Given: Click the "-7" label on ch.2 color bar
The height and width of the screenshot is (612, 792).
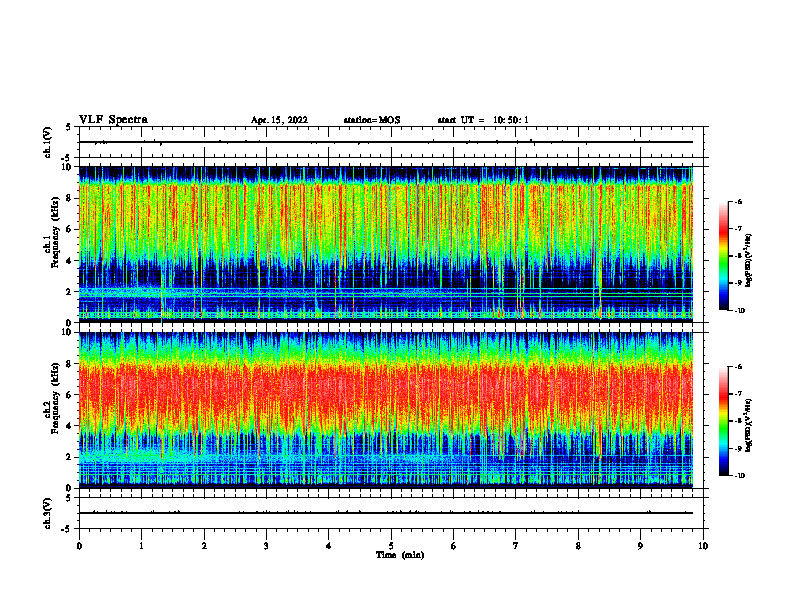Looking at the screenshot, I should tap(738, 394).
